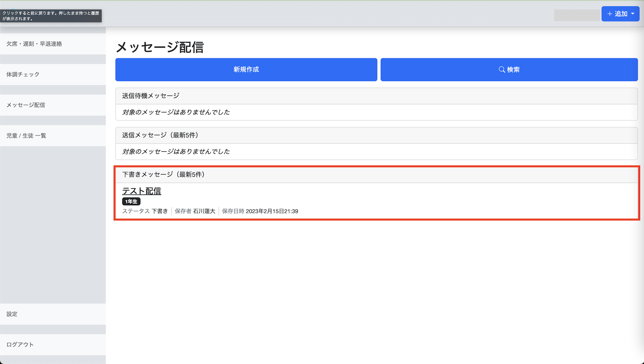Open 体調チェック in sidebar
The width and height of the screenshot is (644, 364).
pos(53,74)
